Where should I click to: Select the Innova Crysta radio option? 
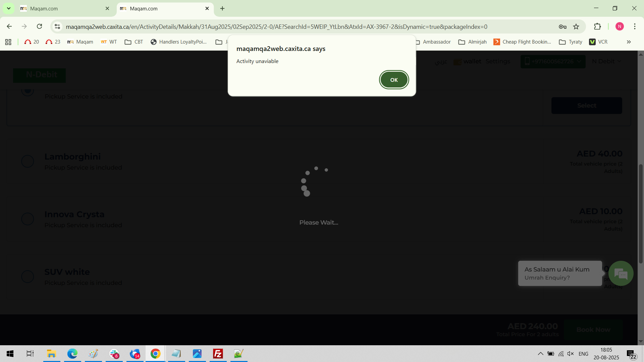28,219
